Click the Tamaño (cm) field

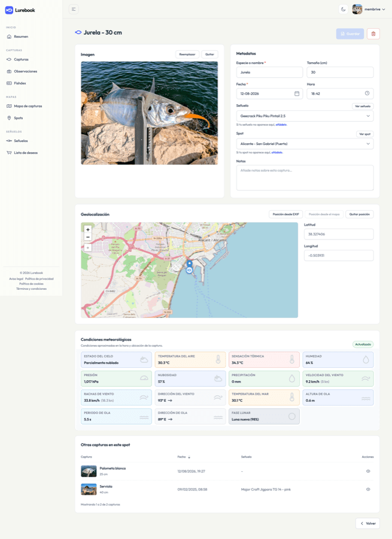[340, 72]
